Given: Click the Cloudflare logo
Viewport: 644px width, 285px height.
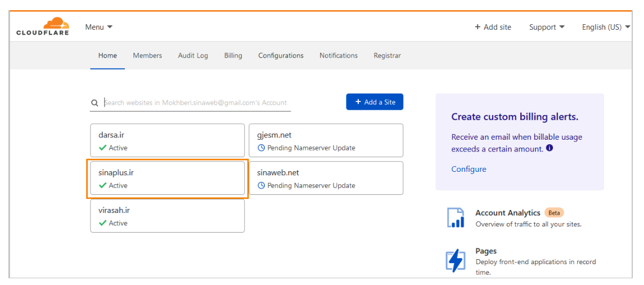Looking at the screenshot, I should click(x=43, y=26).
